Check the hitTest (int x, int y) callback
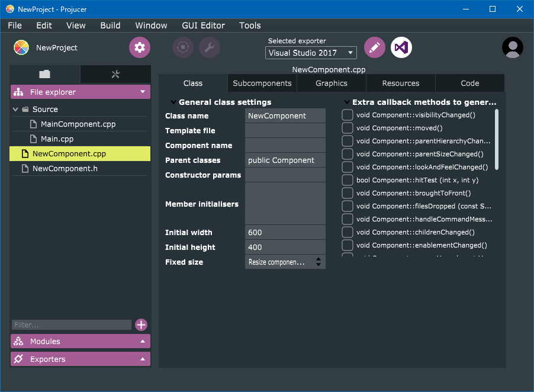Screen dimensions: 534x392 (x=348, y=180)
